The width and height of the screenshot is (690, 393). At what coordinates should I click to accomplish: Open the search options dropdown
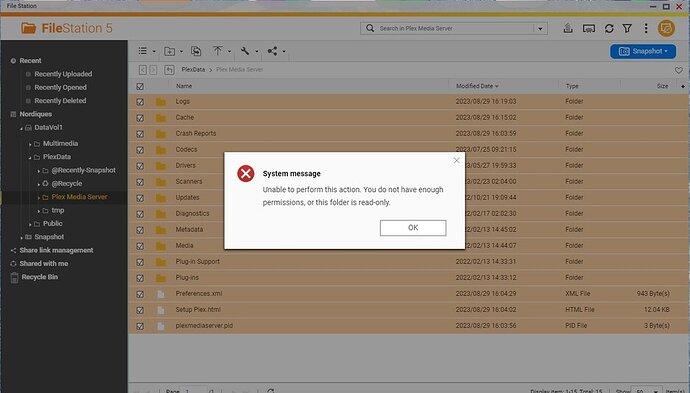click(x=540, y=29)
